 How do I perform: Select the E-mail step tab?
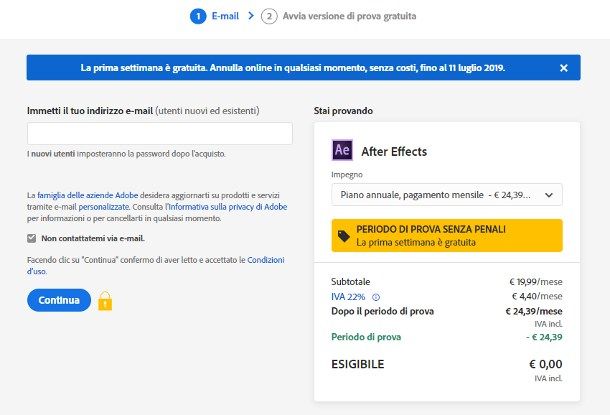point(225,16)
